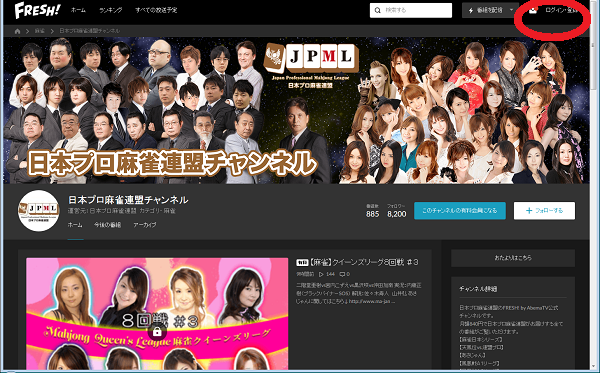This screenshot has width=600, height=373.
Task: Switch to the 今後の番組 tab
Action: 108,225
